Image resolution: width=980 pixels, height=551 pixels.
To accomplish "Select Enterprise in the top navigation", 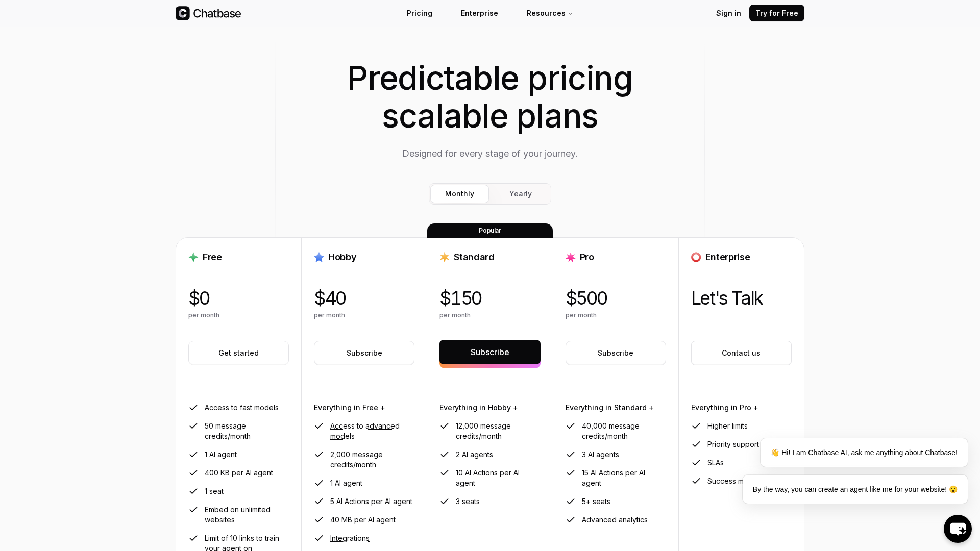I will coord(479,13).
